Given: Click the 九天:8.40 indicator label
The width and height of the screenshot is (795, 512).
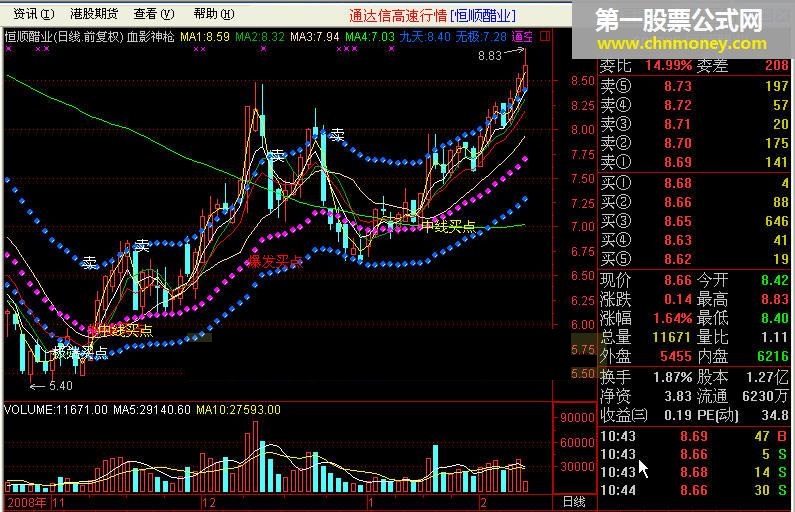Looking at the screenshot, I should click(425, 37).
